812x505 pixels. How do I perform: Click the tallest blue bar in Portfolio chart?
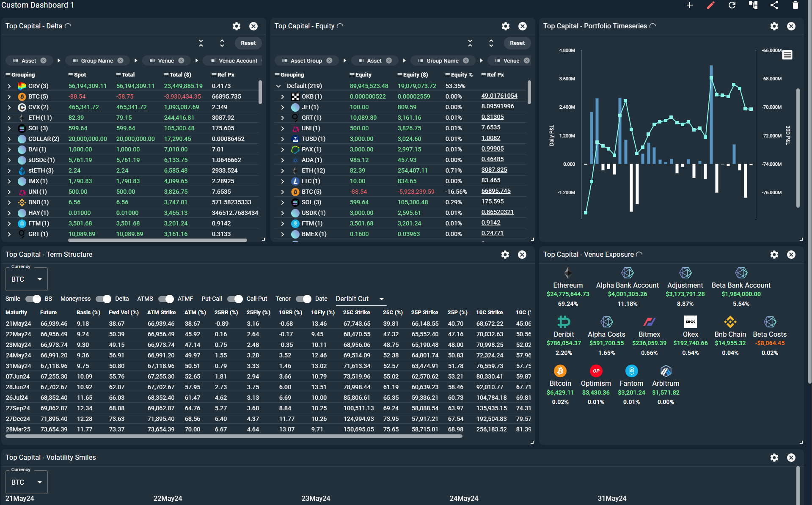[711, 115]
